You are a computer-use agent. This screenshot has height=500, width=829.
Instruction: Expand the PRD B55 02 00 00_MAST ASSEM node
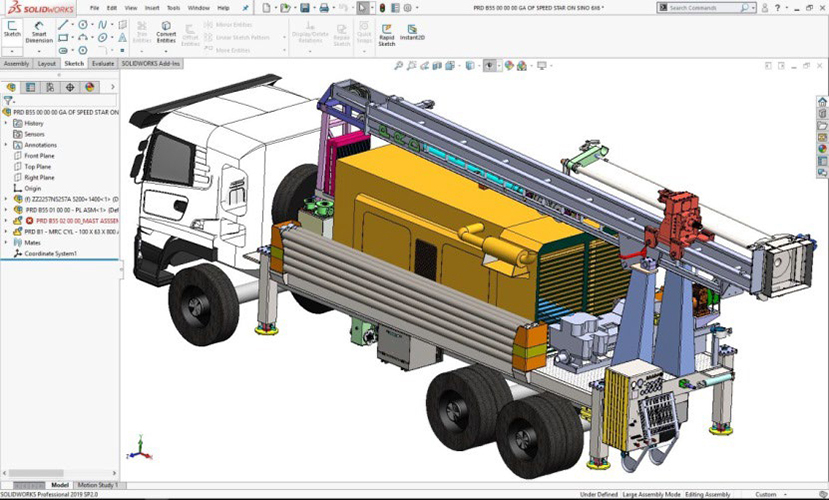pos(6,221)
